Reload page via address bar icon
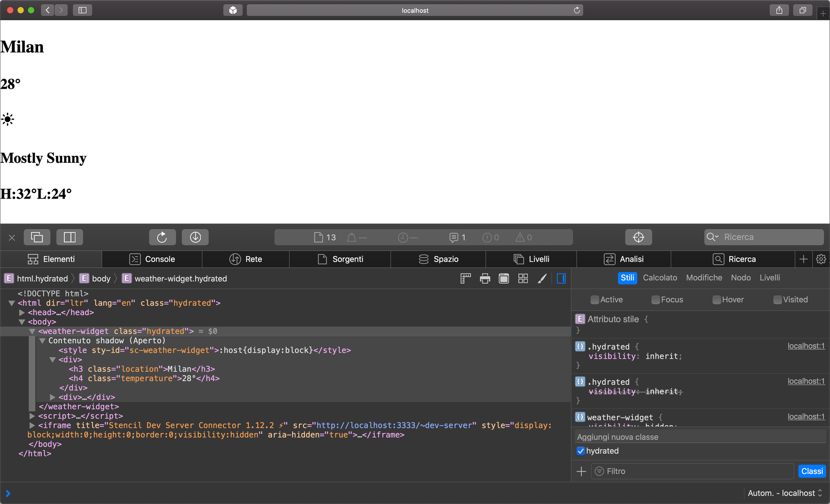 577,10
